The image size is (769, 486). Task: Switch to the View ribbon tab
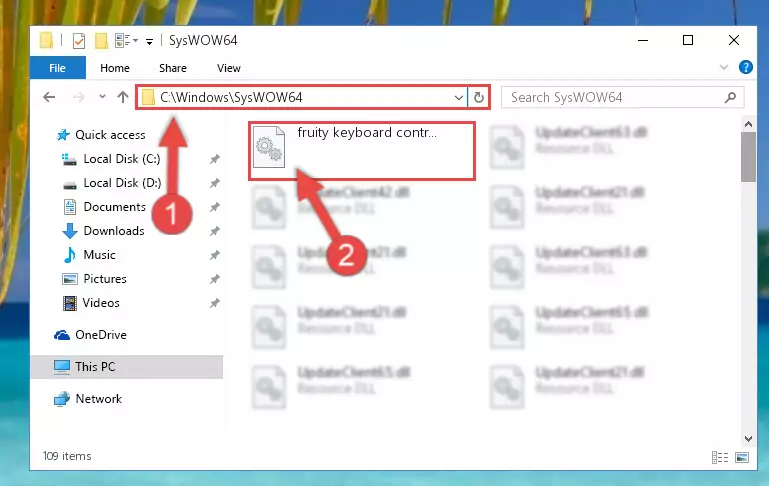point(229,68)
